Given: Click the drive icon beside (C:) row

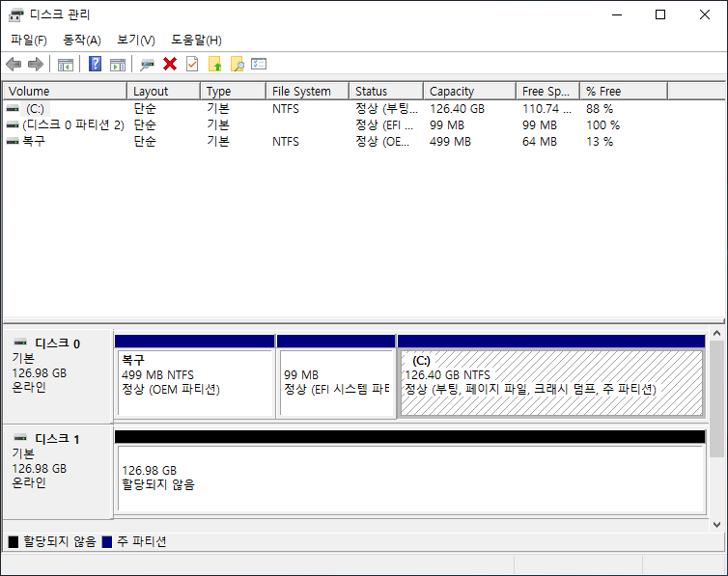Looking at the screenshot, I should pos(13,108).
